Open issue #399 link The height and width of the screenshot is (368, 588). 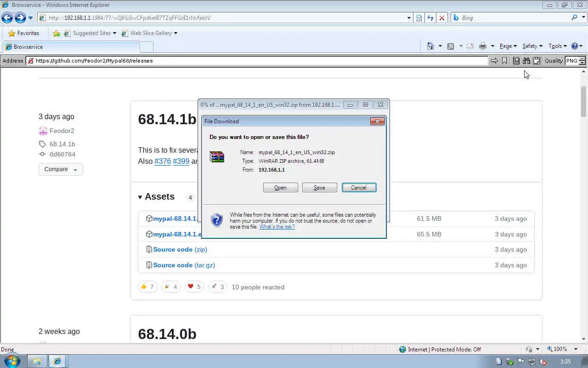181,161
